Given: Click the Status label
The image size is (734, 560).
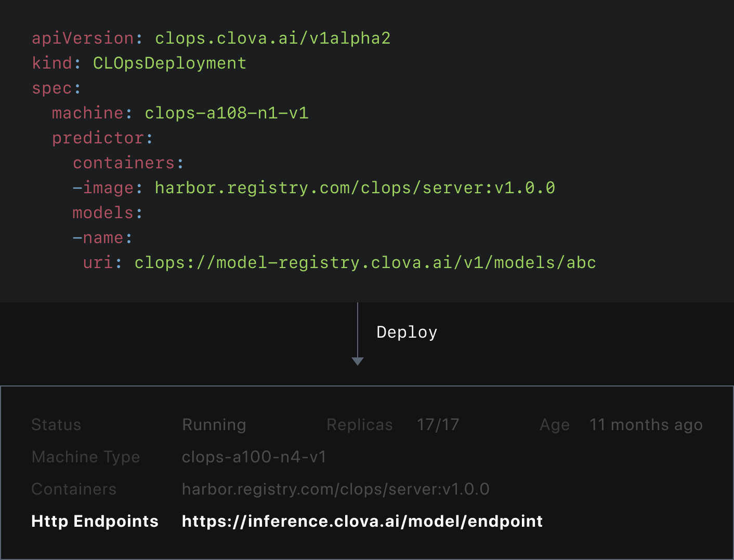Looking at the screenshot, I should (56, 425).
